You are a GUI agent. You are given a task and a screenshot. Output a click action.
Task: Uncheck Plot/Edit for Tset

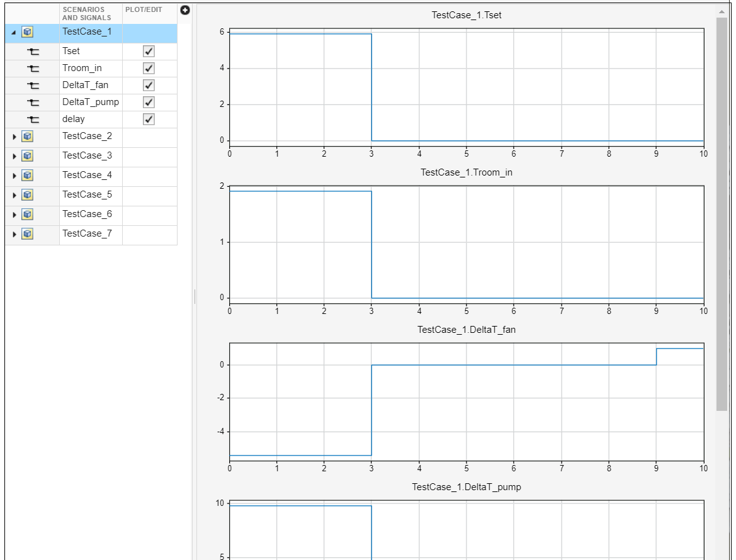(150, 51)
